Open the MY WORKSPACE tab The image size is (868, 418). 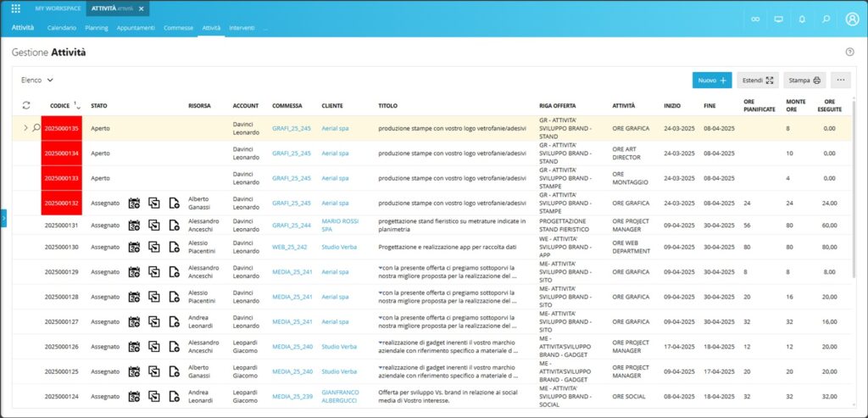click(58, 8)
